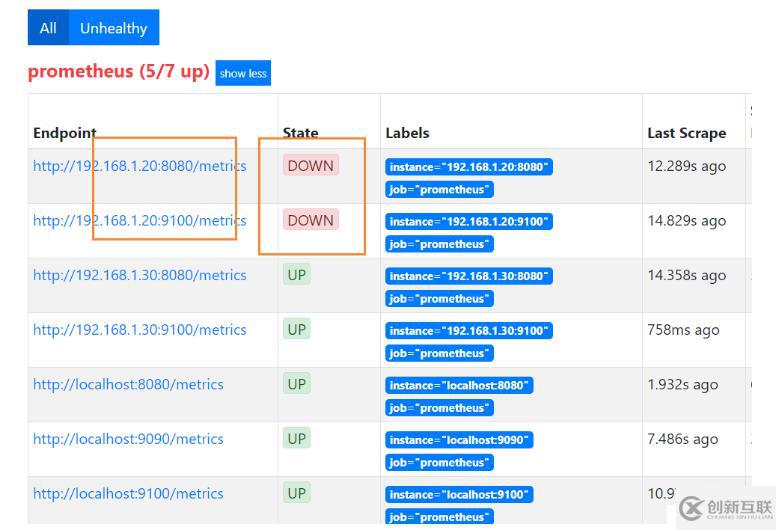Click UP state badge for localhost:9100

pyautogui.click(x=297, y=493)
